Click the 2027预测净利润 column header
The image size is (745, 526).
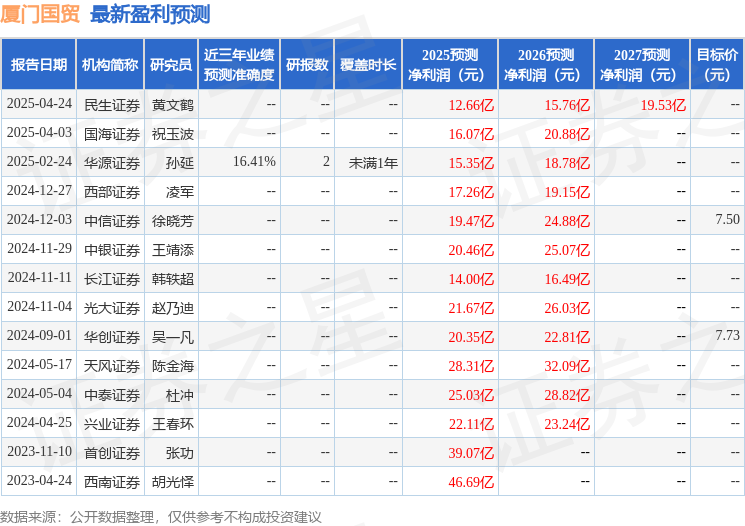pyautogui.click(x=642, y=65)
